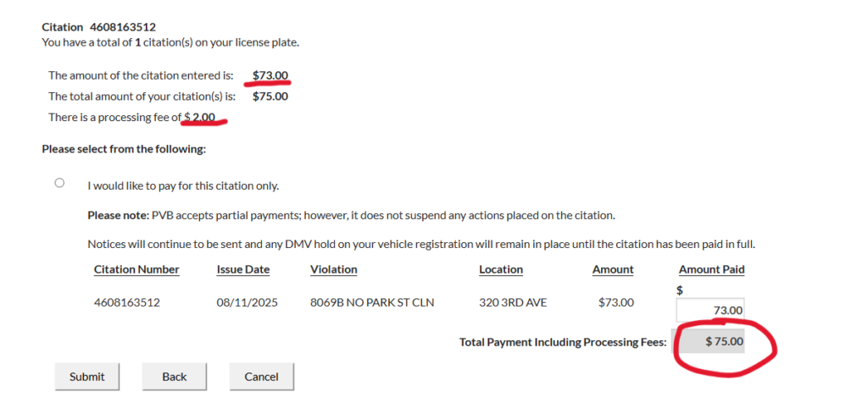Click the underlined $73.00 citation amount at top
This screenshot has width=868, height=403.
coord(270,75)
